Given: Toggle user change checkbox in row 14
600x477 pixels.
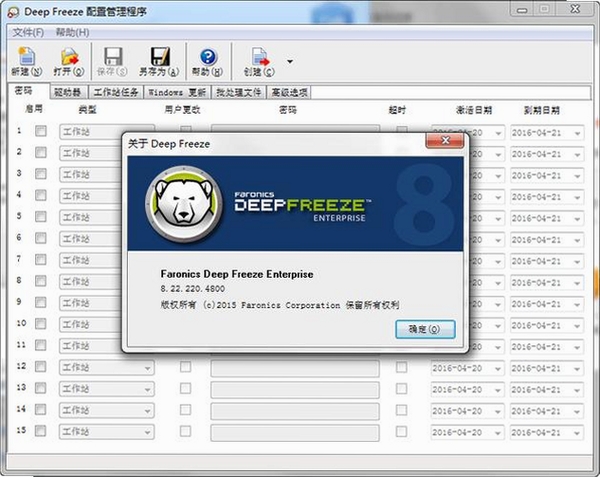Looking at the screenshot, I should click(x=186, y=410).
